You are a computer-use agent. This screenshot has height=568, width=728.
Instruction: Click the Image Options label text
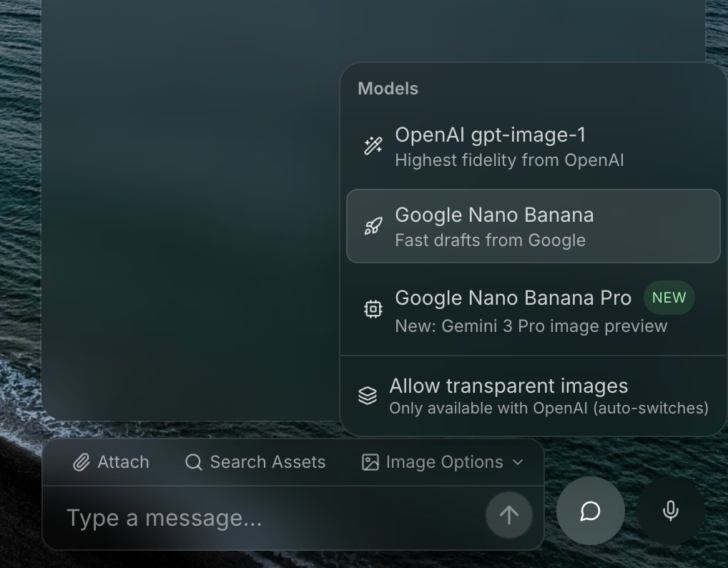pos(444,463)
